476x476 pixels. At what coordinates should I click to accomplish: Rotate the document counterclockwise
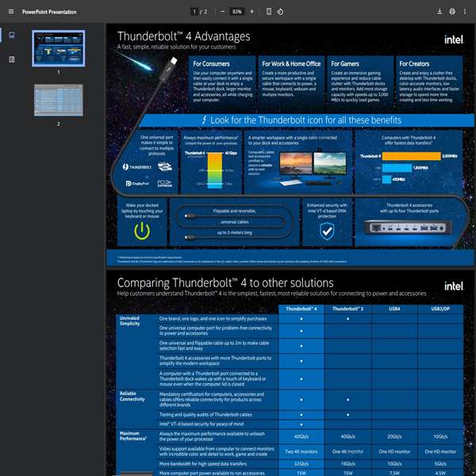pyautogui.click(x=280, y=12)
